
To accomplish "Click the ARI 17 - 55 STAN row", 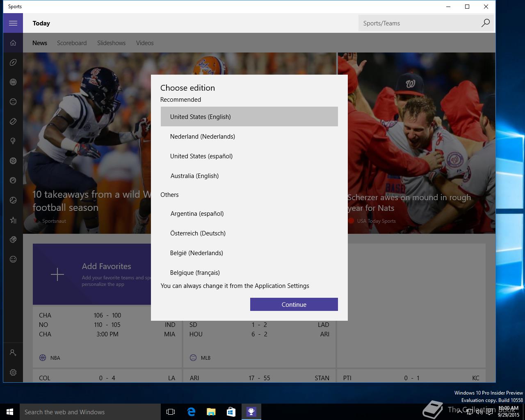I will 259,378.
